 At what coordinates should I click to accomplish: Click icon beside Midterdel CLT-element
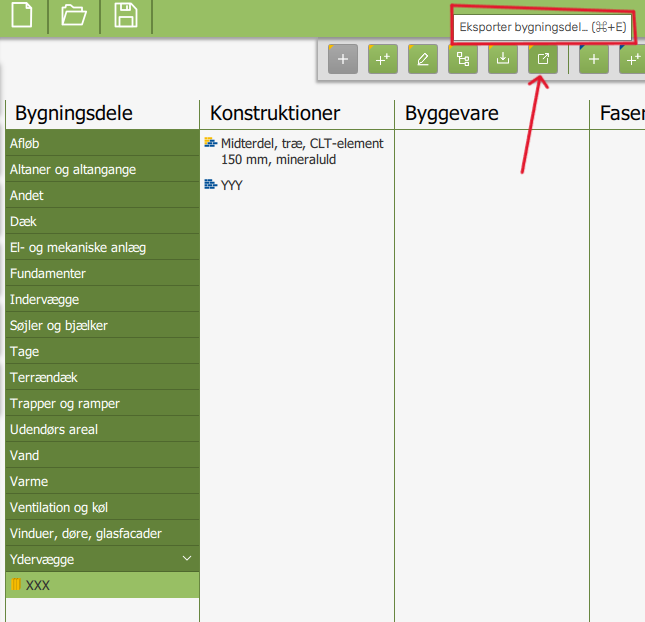tap(211, 143)
